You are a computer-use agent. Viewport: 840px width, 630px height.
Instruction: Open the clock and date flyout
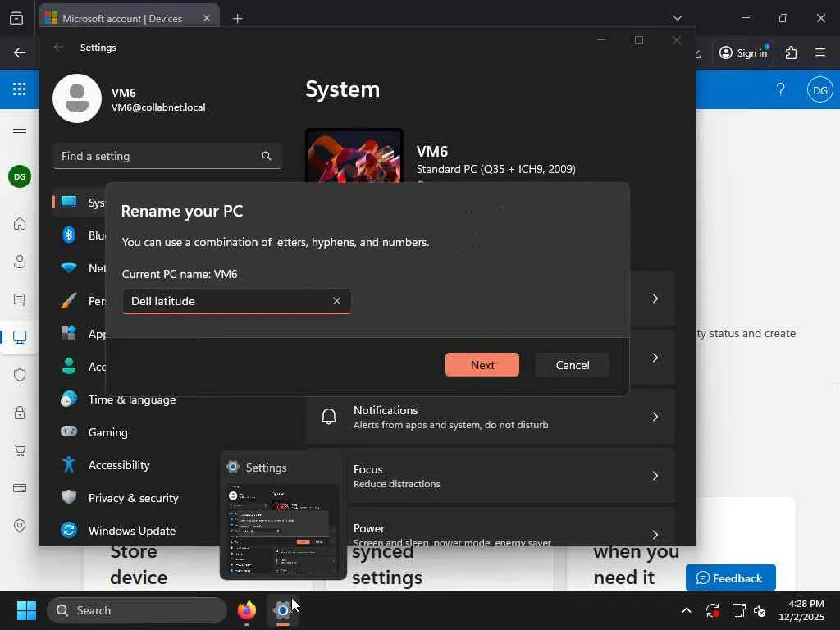click(801, 610)
